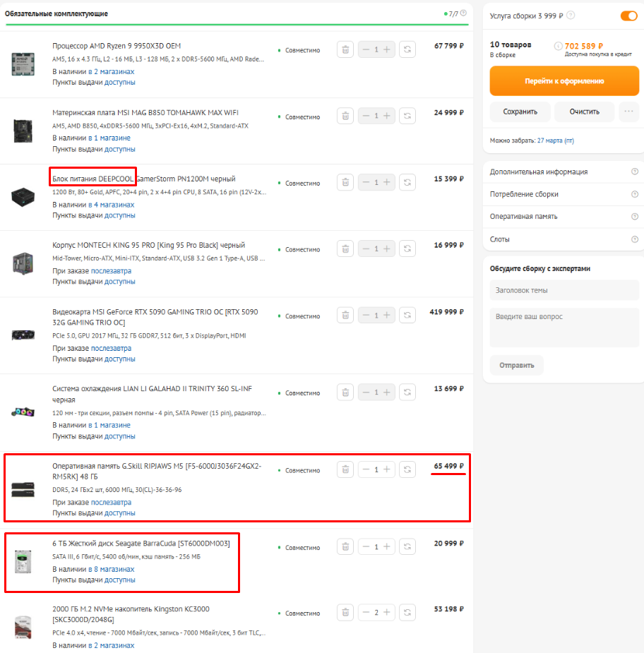Open the pickup date '27 марта' link
This screenshot has width=644, height=653.
click(x=555, y=140)
